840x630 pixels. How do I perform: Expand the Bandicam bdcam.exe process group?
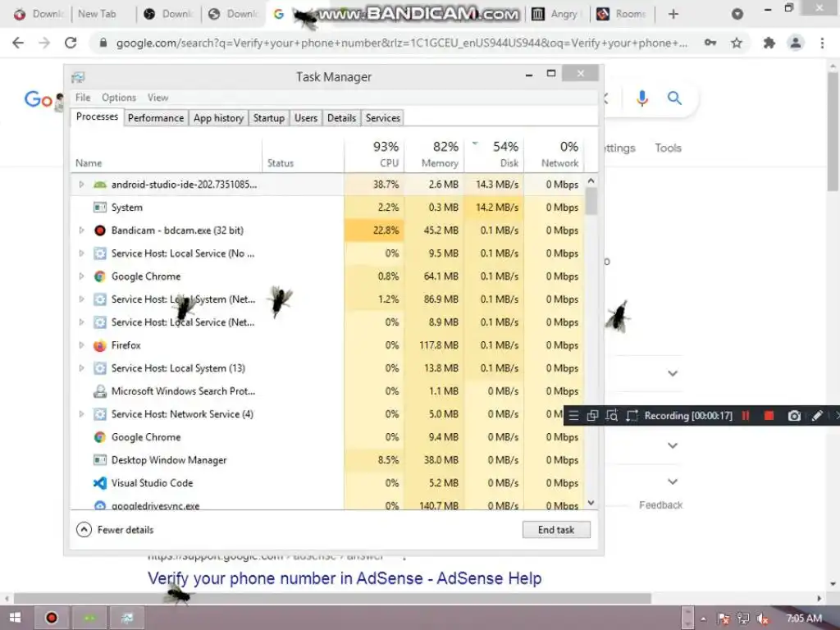(81, 231)
